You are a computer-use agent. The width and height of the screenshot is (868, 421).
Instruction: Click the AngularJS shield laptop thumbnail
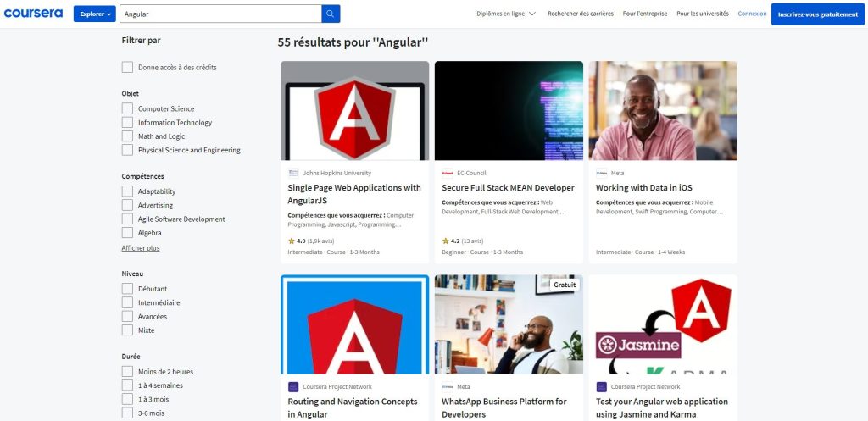[x=355, y=111]
